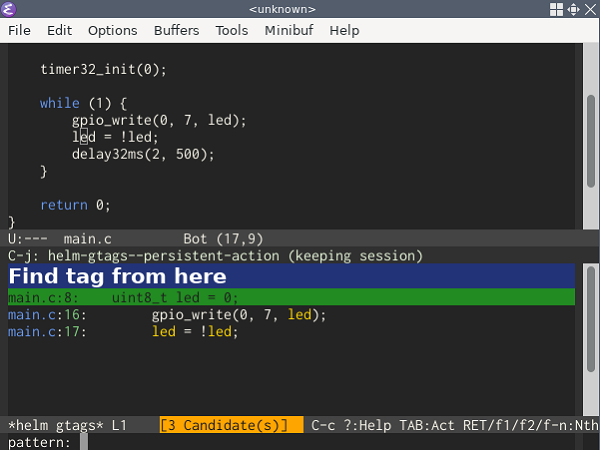This screenshot has width=600, height=450.
Task: Show the Buffers menu
Action: click(x=176, y=30)
